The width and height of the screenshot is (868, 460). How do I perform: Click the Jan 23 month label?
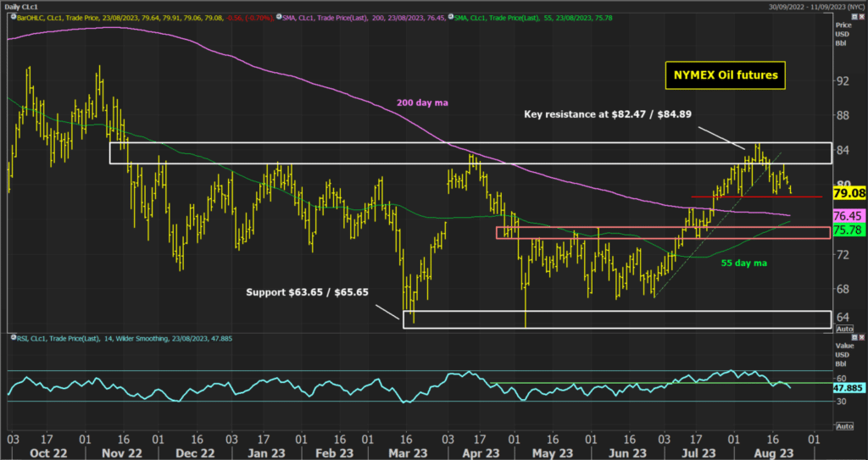(x=267, y=453)
